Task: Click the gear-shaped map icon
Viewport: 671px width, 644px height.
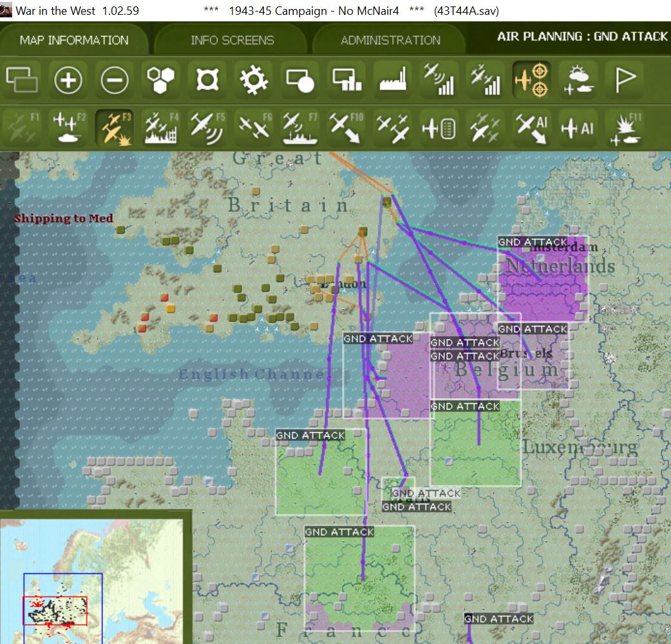Action: (x=254, y=80)
